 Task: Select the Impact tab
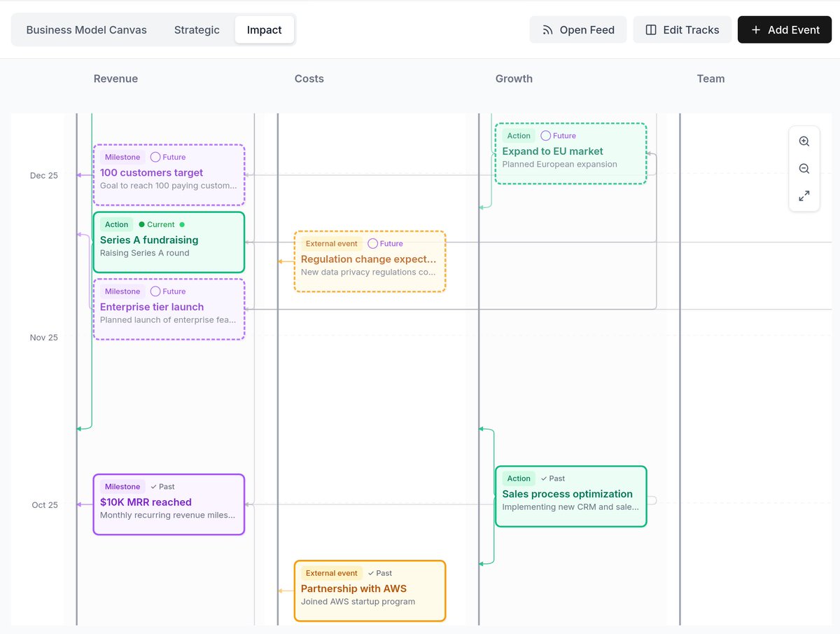pos(265,30)
